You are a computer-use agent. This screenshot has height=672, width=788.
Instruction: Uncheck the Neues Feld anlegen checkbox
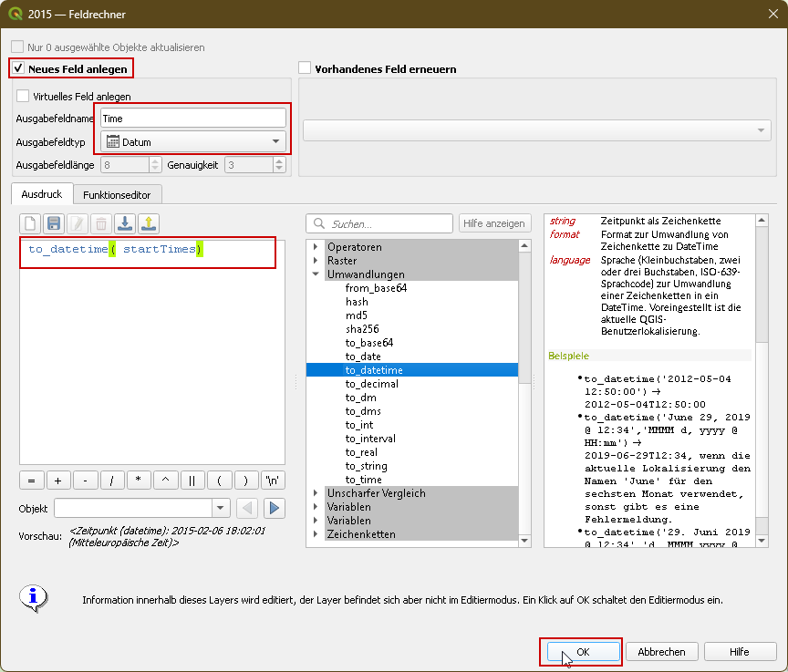coord(17,68)
